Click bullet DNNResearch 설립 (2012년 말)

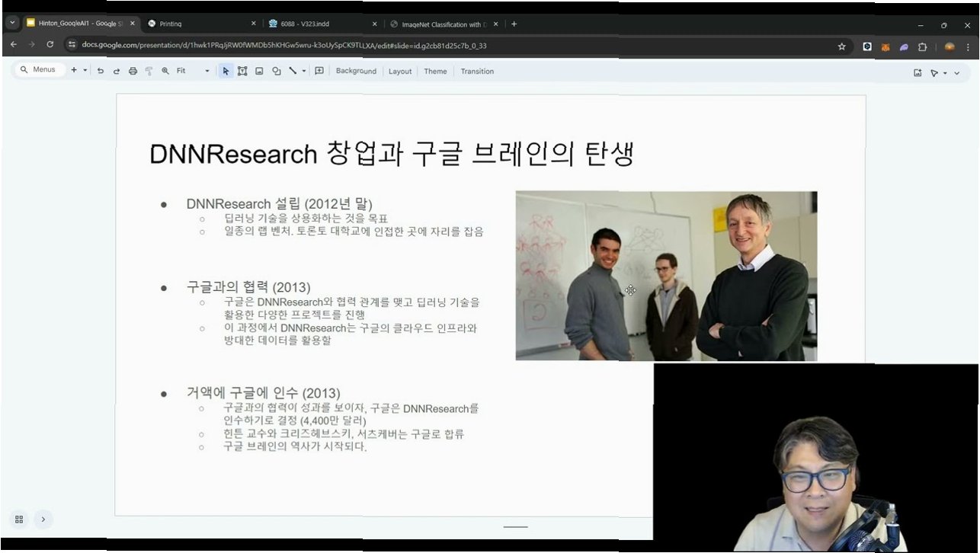(x=279, y=204)
